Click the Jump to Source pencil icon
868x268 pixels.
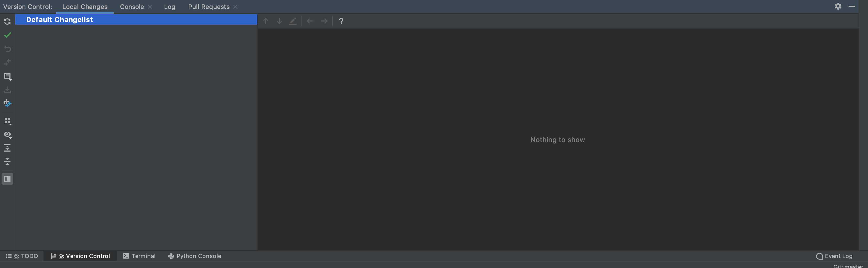pos(293,21)
